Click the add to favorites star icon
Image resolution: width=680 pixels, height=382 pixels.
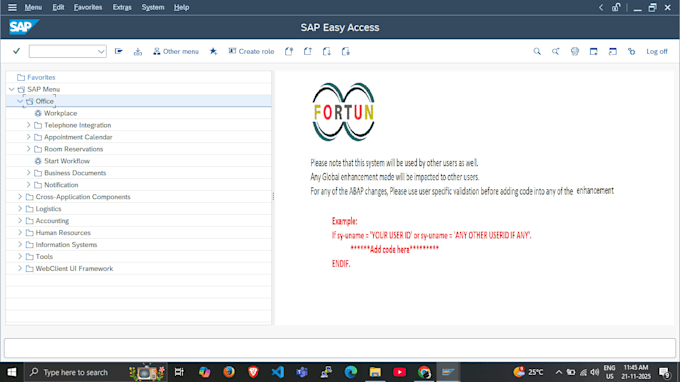click(x=213, y=51)
